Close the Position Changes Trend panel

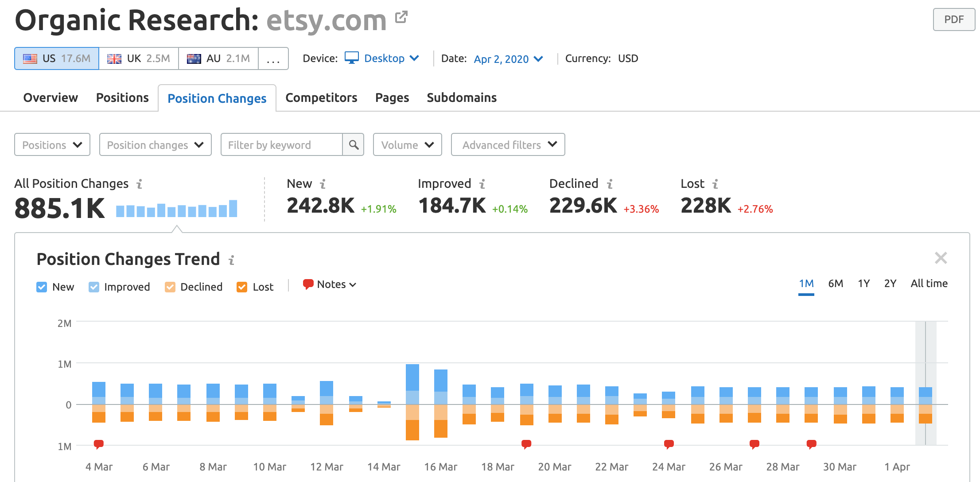pos(941,258)
